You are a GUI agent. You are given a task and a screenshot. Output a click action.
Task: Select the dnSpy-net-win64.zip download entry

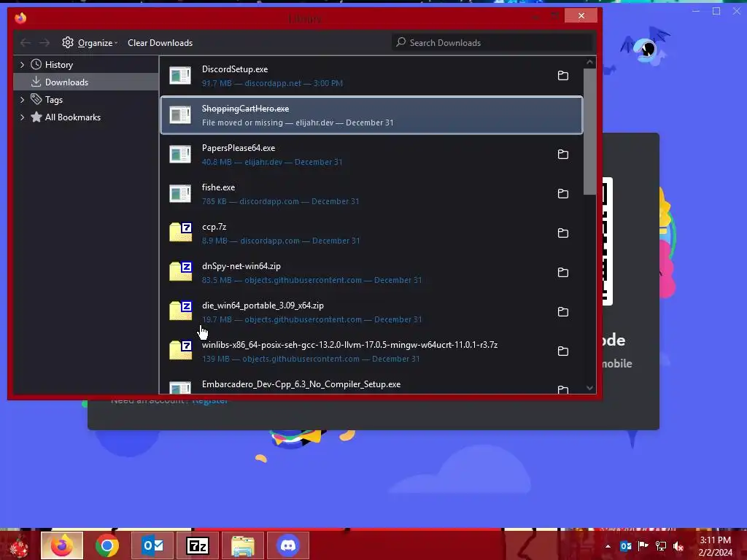pos(371,273)
